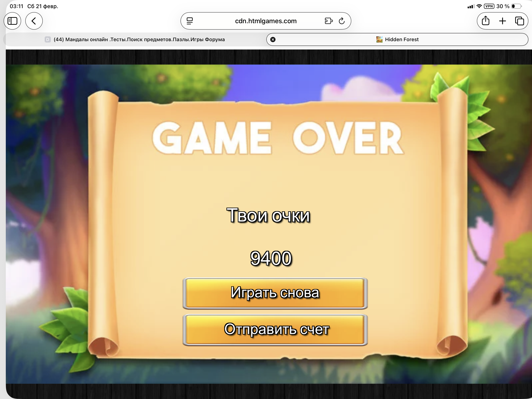Image resolution: width=532 pixels, height=399 pixels.
Task: Add a new tab
Action: 502,21
